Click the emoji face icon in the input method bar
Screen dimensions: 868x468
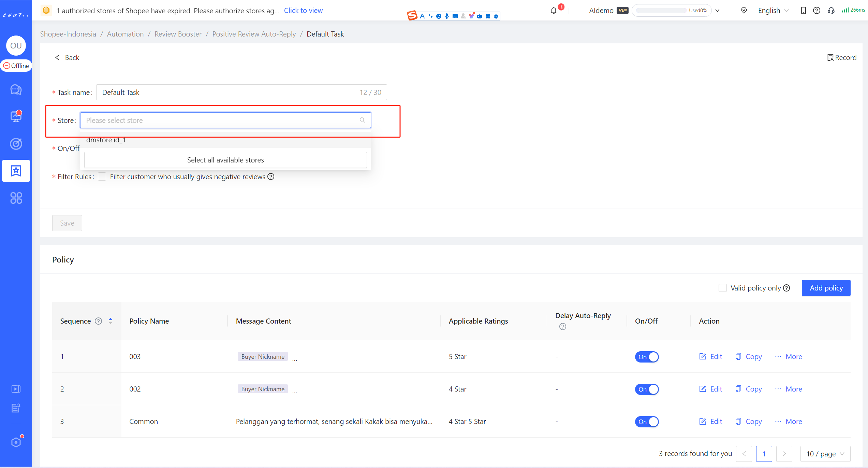click(x=439, y=16)
